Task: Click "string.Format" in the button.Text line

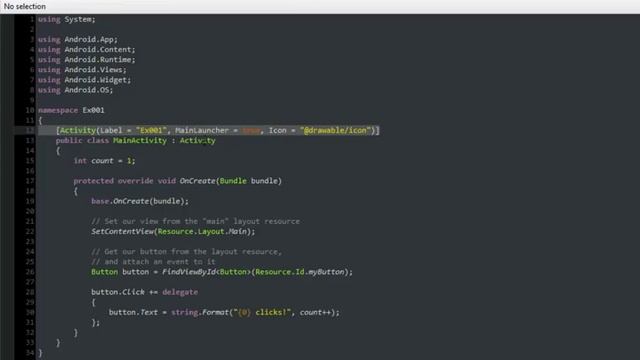Action: point(200,312)
